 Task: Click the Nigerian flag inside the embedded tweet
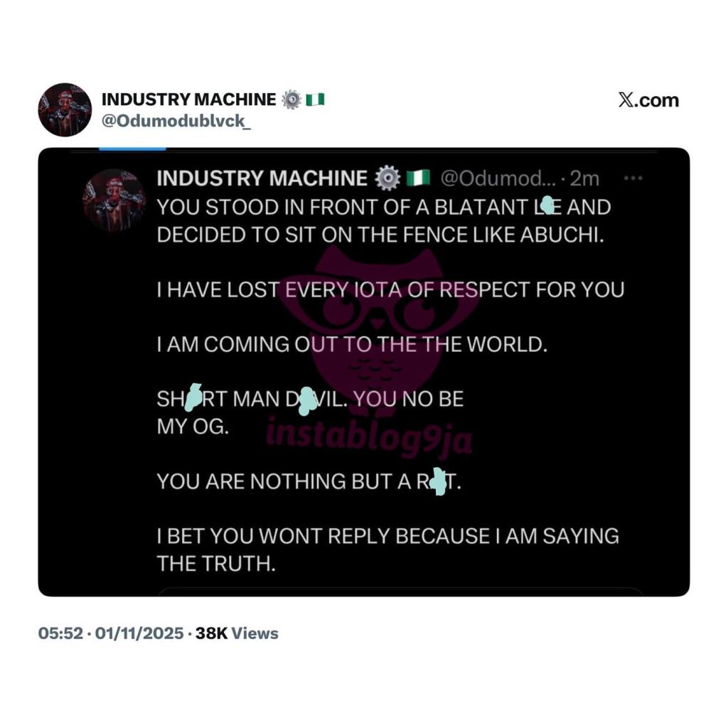(x=418, y=179)
